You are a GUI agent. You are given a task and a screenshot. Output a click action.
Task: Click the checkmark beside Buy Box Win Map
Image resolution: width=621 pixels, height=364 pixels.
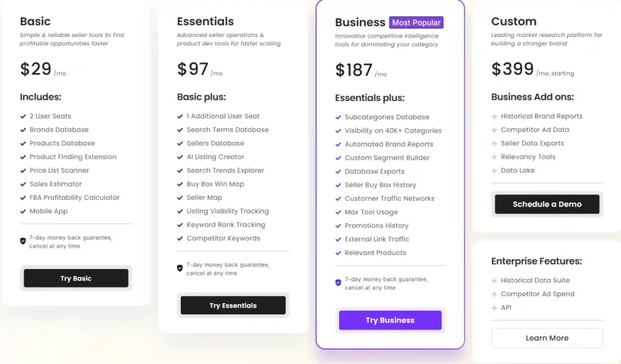coord(180,184)
